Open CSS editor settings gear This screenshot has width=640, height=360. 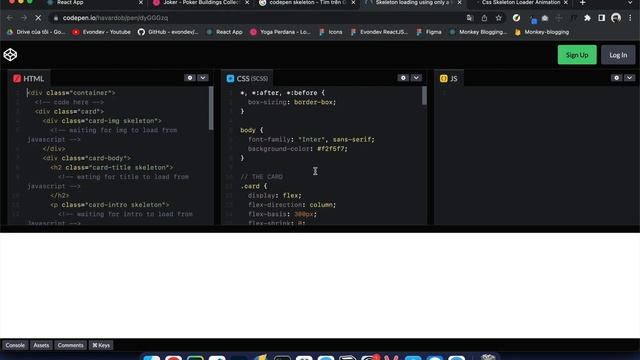[403, 78]
